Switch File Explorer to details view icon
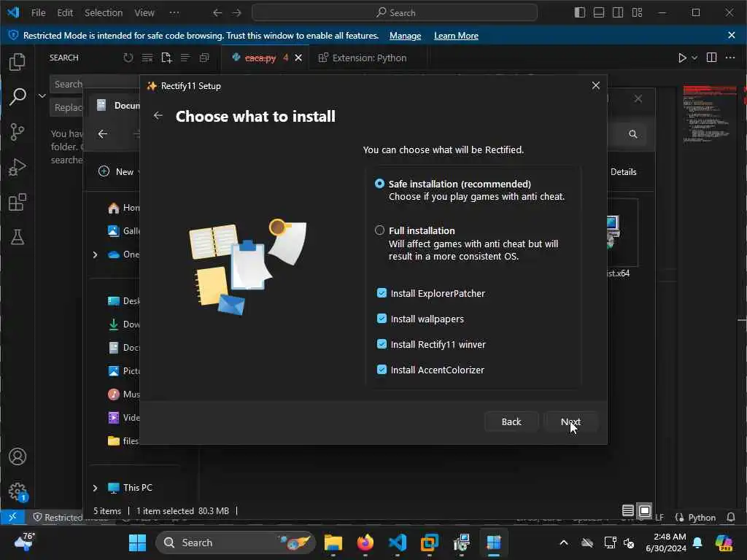The image size is (747, 560). (628, 511)
